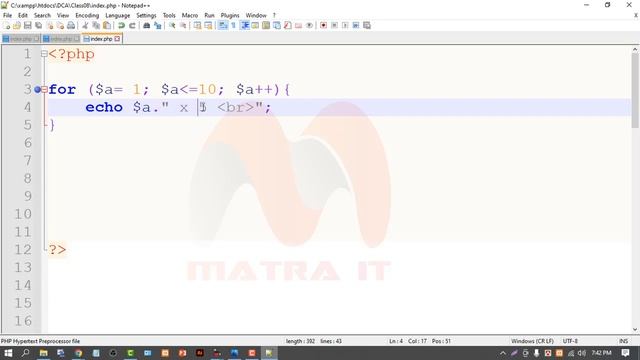Open the Macro menu
640x360 pixels.
190,15
